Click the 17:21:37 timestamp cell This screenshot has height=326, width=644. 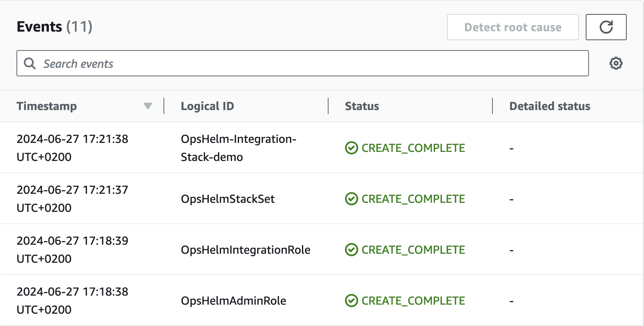tap(72, 199)
